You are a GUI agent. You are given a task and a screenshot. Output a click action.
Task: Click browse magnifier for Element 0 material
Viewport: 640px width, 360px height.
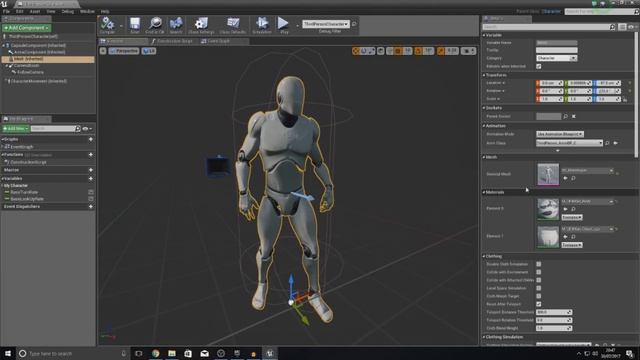[x=573, y=209]
